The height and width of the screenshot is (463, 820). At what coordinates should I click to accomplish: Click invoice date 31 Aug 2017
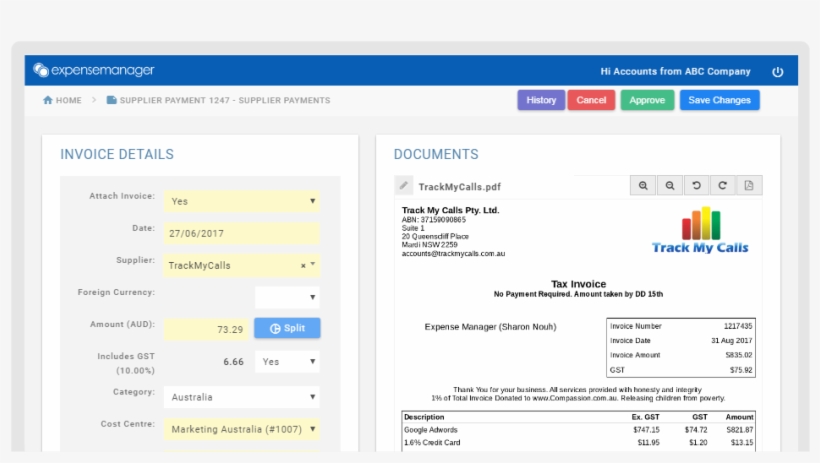(x=731, y=341)
